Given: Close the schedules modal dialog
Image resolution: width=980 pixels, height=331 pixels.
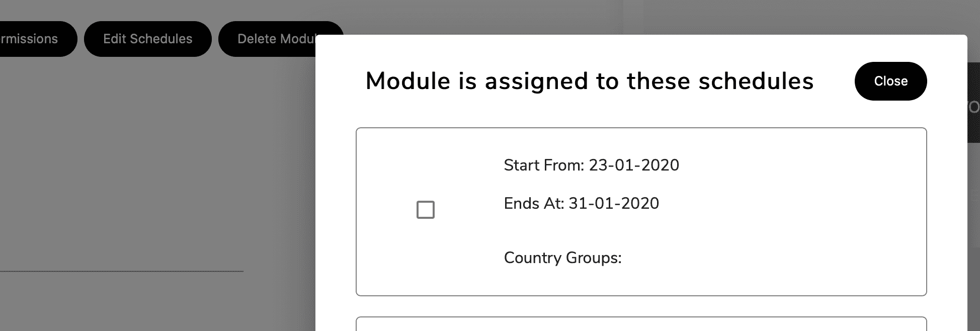Looking at the screenshot, I should 890,81.
